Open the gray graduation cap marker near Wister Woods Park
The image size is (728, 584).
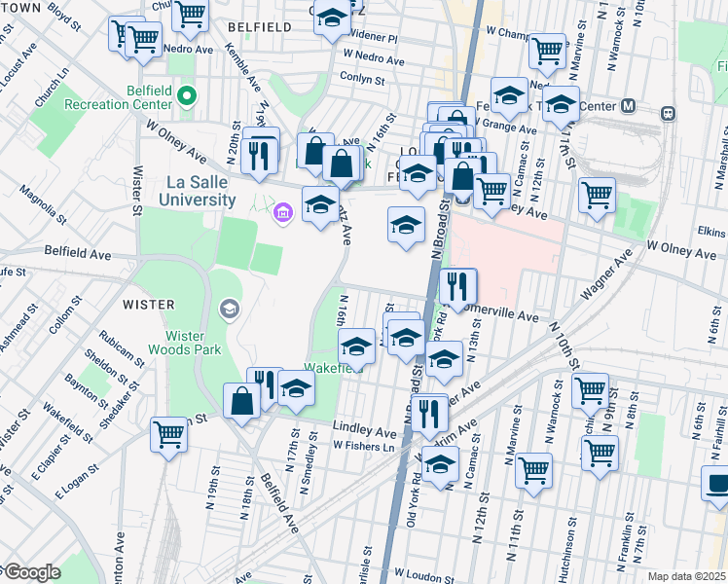230,310
